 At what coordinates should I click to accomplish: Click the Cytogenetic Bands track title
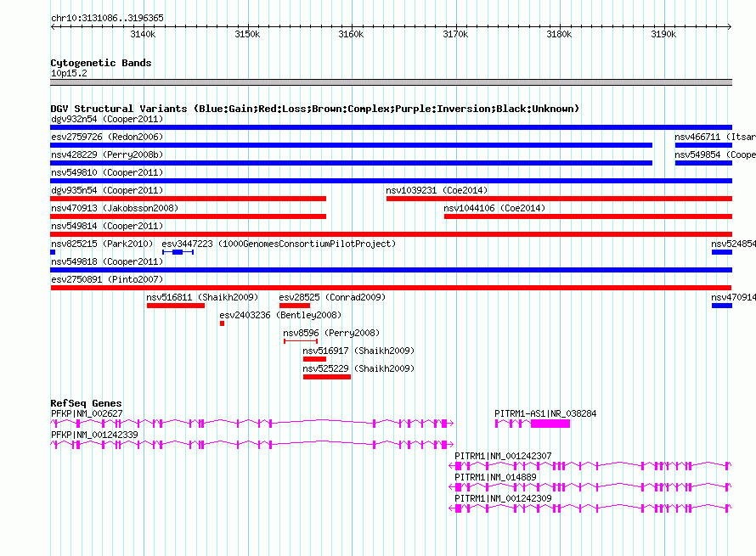pos(101,63)
